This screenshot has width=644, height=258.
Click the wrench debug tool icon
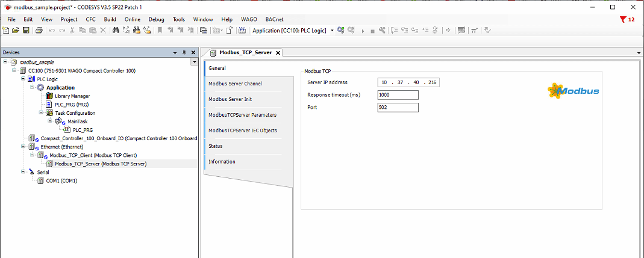coord(382,30)
